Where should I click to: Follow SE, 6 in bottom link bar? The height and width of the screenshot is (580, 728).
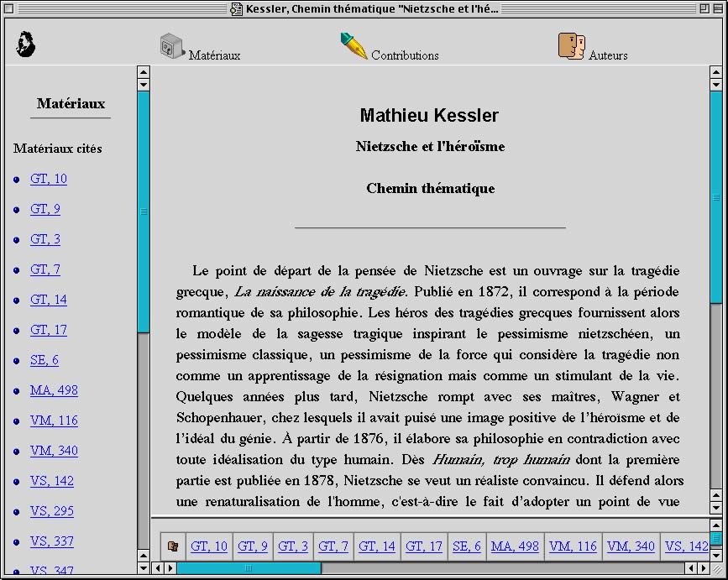(x=467, y=546)
